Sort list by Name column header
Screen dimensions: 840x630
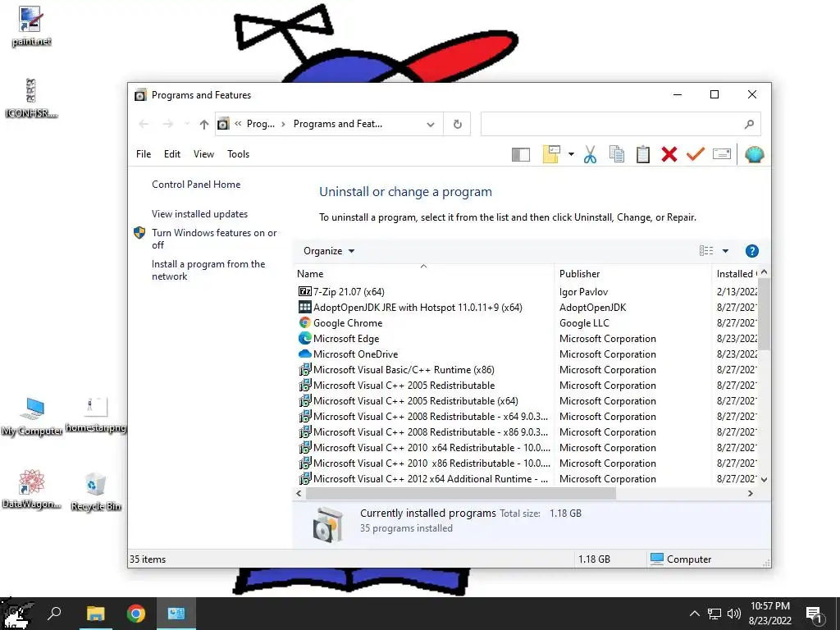423,274
